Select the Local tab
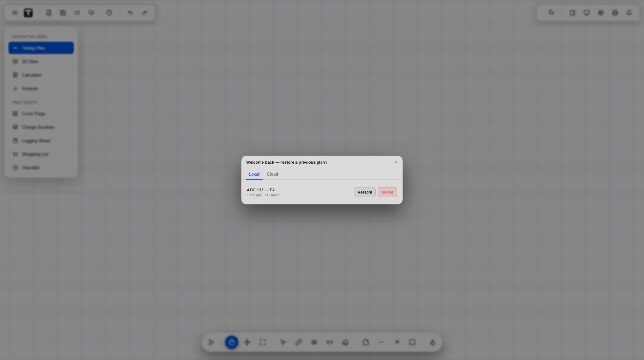This screenshot has height=360, width=644. [254, 174]
